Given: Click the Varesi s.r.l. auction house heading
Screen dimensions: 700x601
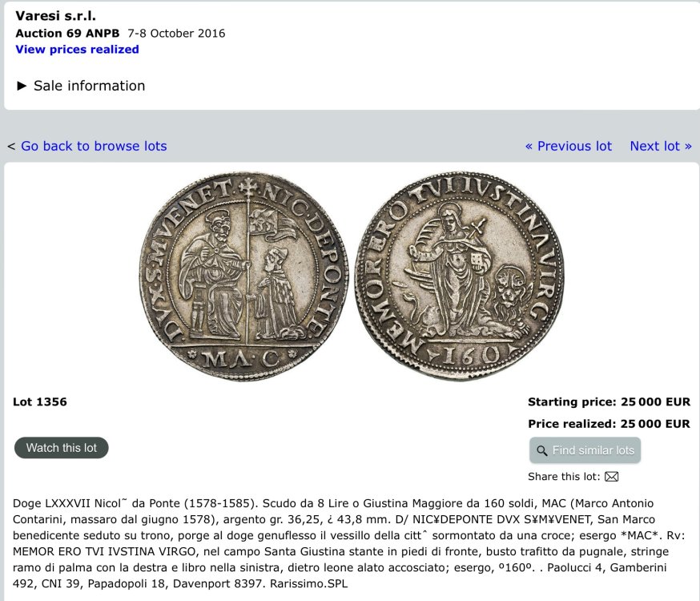Looking at the screenshot, I should click(x=55, y=16).
